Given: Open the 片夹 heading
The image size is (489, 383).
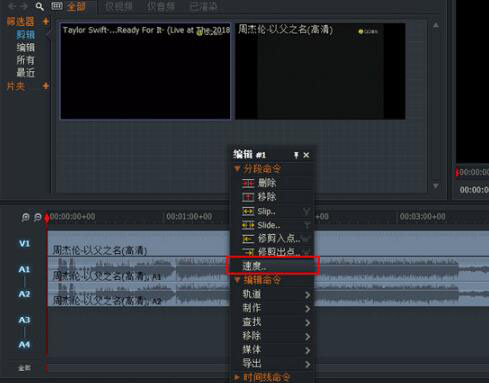Looking at the screenshot, I should point(16,86).
